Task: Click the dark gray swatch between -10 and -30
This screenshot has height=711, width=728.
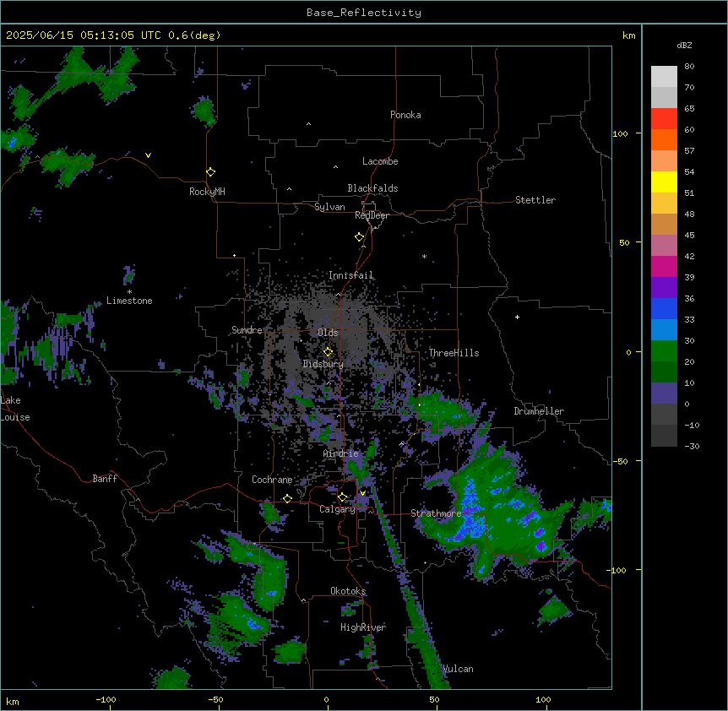Action: point(664,436)
